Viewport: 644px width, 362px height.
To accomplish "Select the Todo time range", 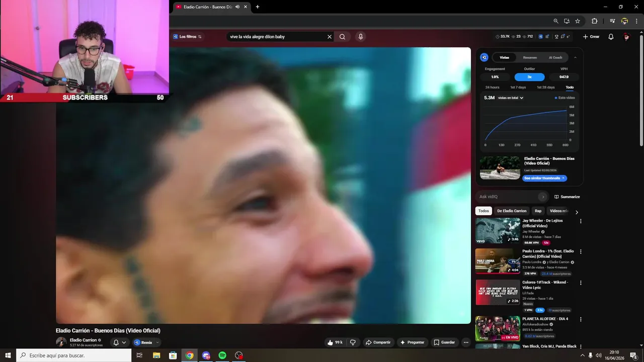I will (x=570, y=87).
